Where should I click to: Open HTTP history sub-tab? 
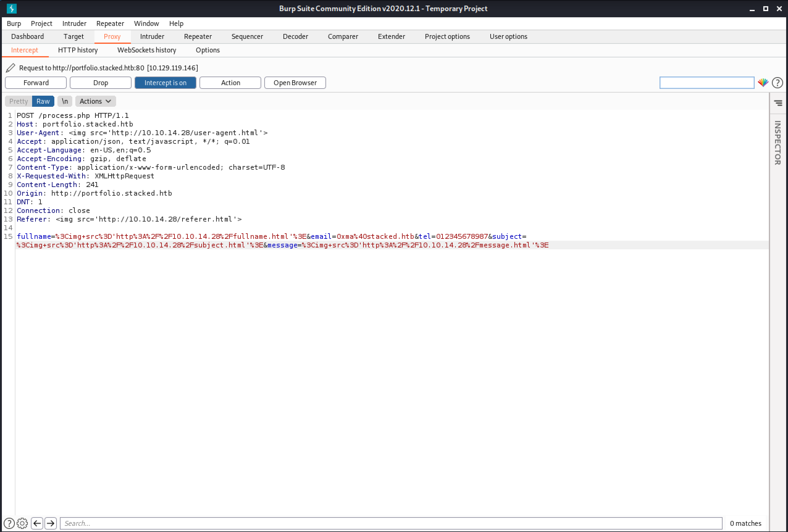(x=78, y=50)
